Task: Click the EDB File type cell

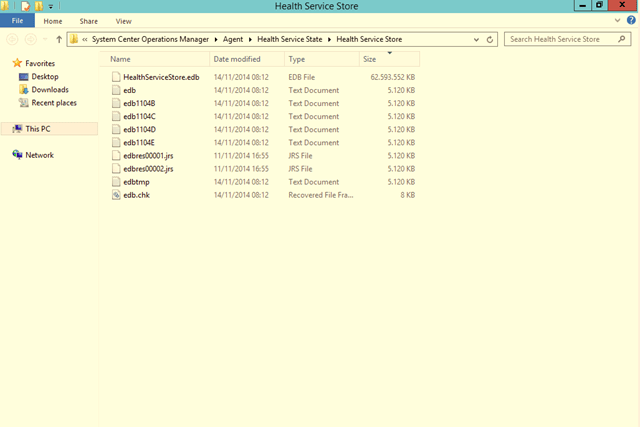Action: pos(302,77)
